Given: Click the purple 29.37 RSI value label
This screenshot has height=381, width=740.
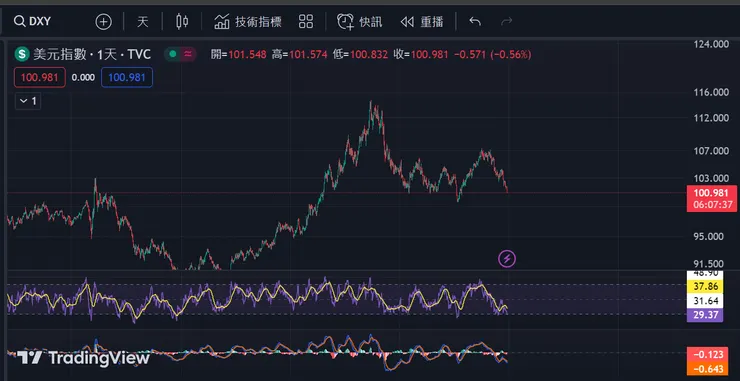Looking at the screenshot, I should tap(705, 315).
